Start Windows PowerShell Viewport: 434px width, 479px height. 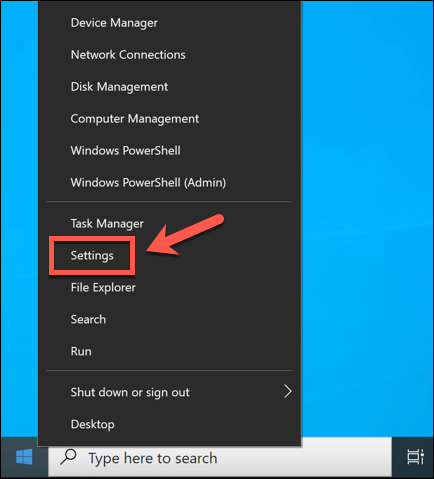[x=125, y=150]
